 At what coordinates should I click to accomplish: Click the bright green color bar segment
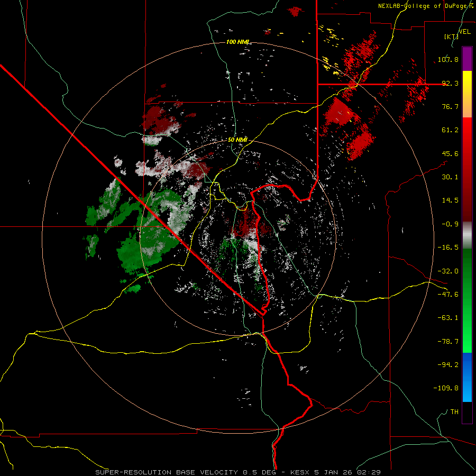[467, 300]
